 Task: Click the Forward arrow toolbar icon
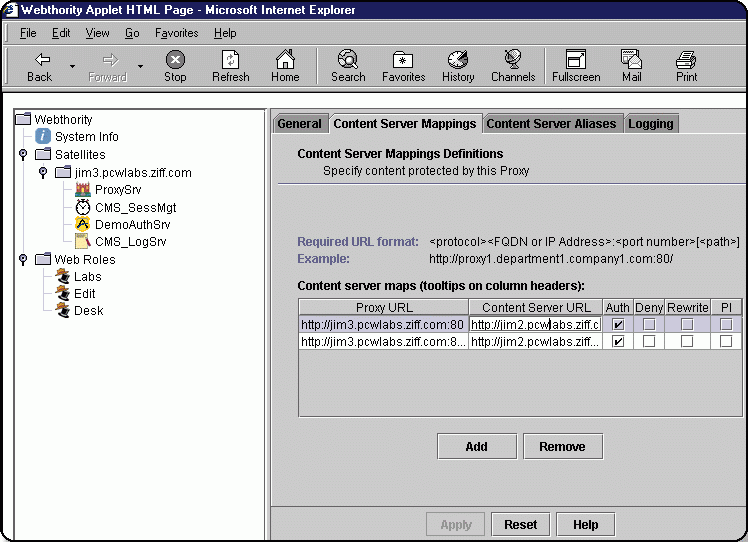110,60
